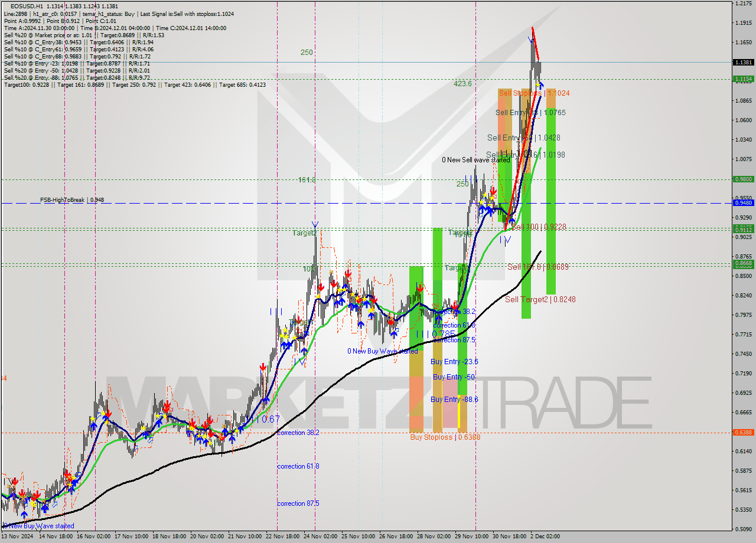
Task: Click the '2 Dec 02:00' time label
Action: click(545, 537)
